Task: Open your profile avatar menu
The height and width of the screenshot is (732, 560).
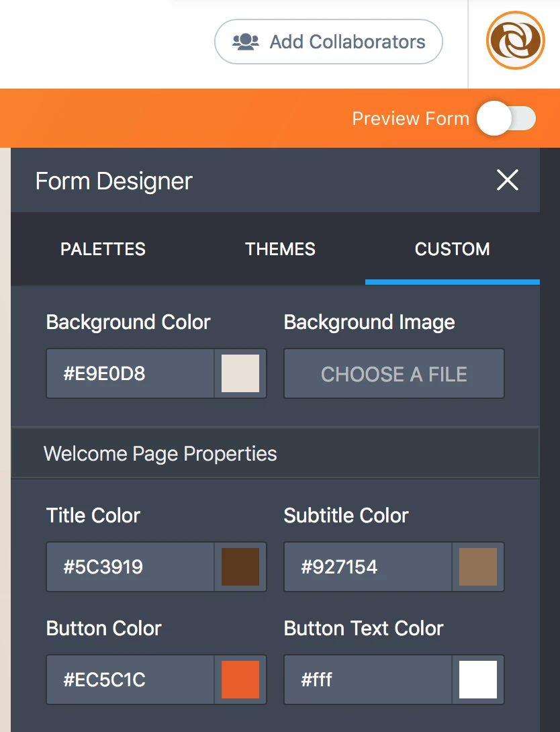Action: point(514,40)
